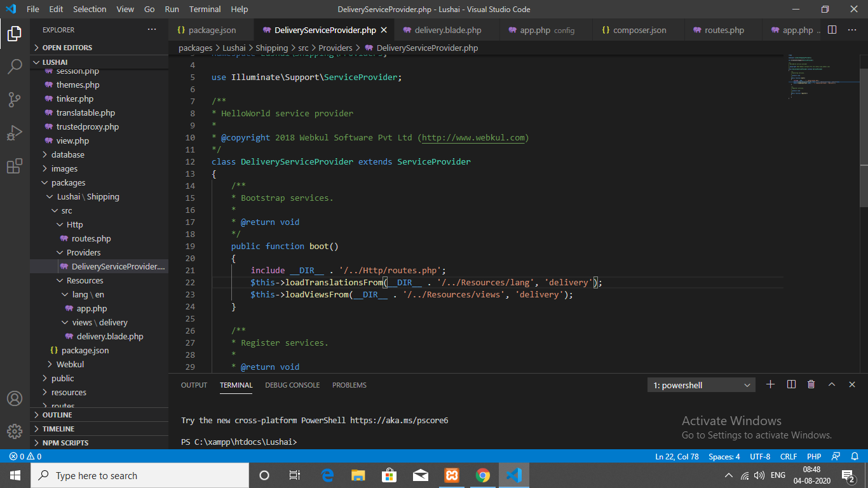Close the terminal panel
Image resolution: width=868 pixels, height=488 pixels.
point(852,384)
